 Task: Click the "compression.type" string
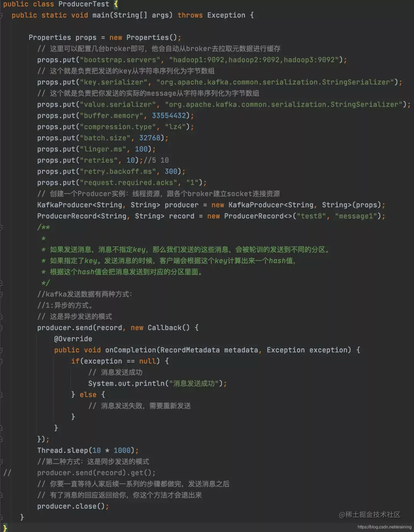[x=118, y=127]
